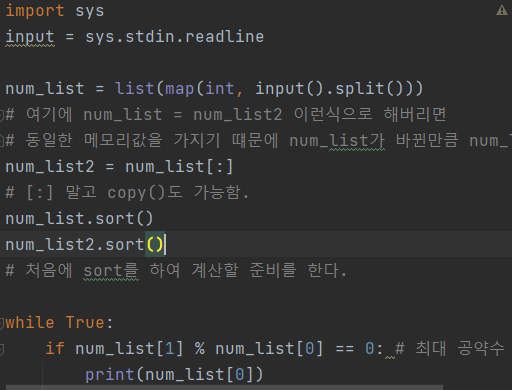Collapse the comment block at '# 여기에' line

2,115
